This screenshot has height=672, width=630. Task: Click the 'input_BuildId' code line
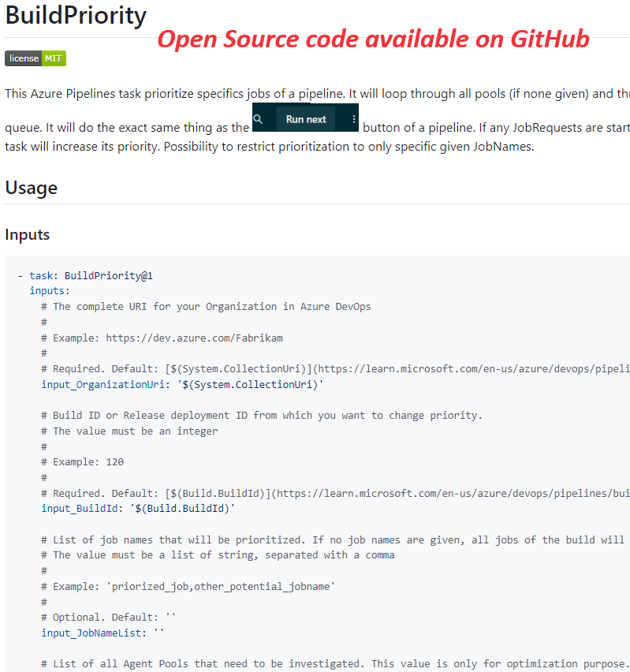pyautogui.click(x=138, y=508)
